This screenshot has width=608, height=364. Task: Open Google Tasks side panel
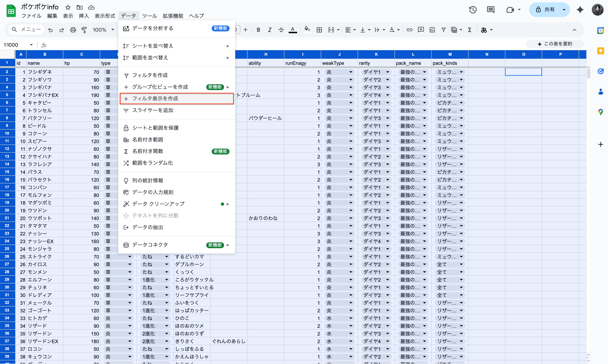[x=600, y=71]
